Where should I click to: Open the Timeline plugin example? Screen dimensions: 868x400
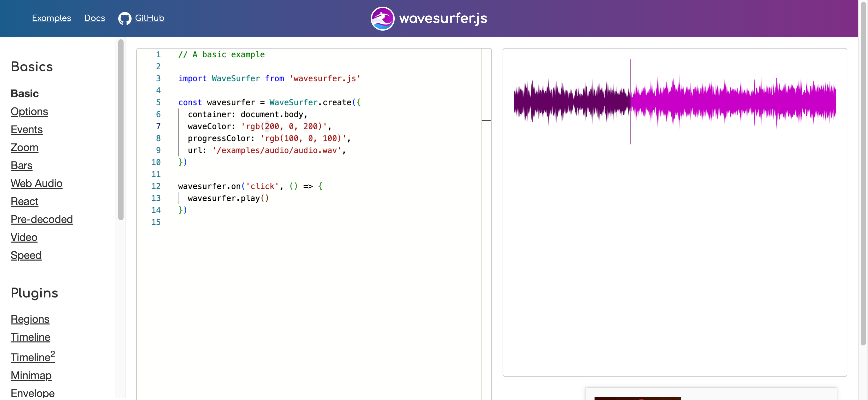[30, 337]
